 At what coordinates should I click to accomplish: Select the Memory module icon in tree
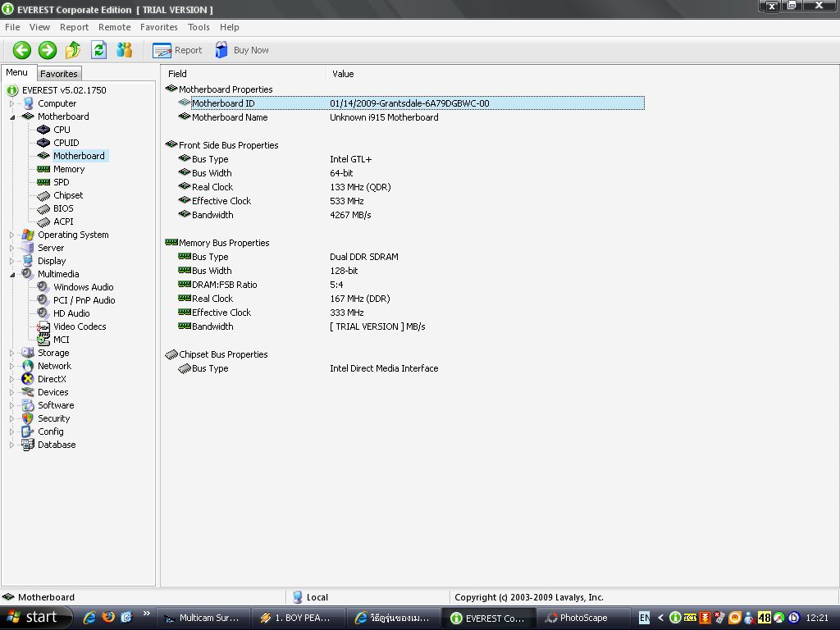(43, 169)
